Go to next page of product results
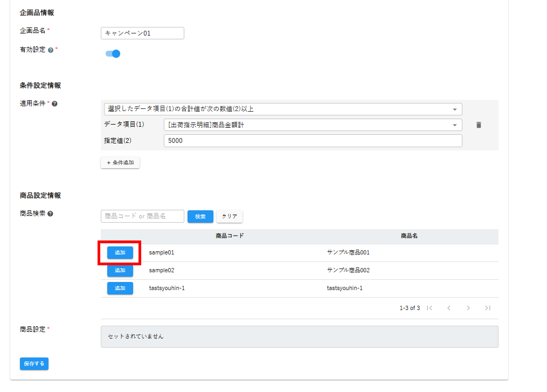The height and width of the screenshot is (392, 547). coord(468,308)
